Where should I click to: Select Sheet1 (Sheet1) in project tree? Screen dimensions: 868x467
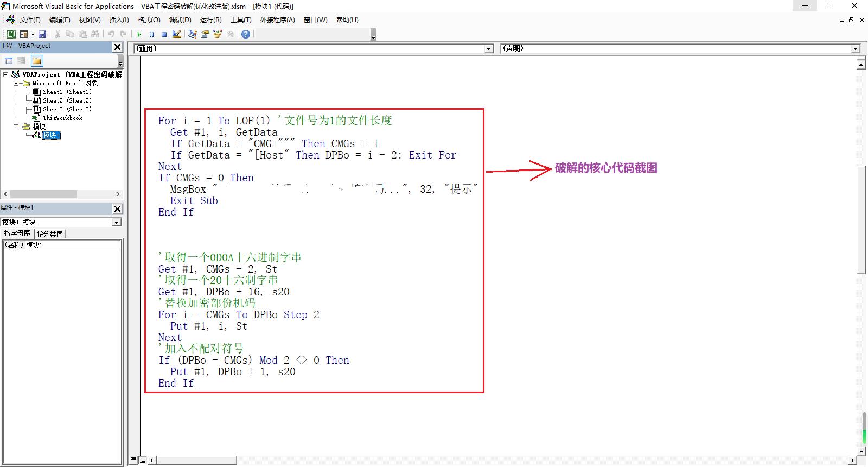[67, 92]
